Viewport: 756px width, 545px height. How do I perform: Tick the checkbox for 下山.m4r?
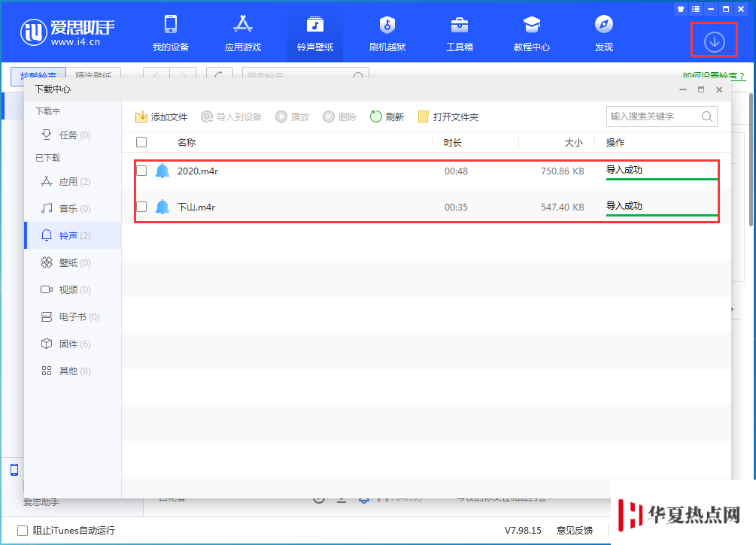pyautogui.click(x=141, y=207)
